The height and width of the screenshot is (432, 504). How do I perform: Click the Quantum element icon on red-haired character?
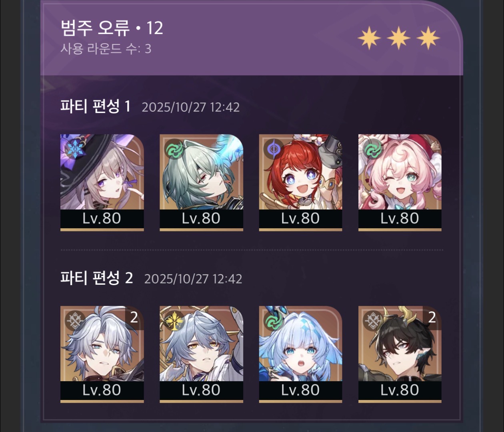tap(274, 149)
